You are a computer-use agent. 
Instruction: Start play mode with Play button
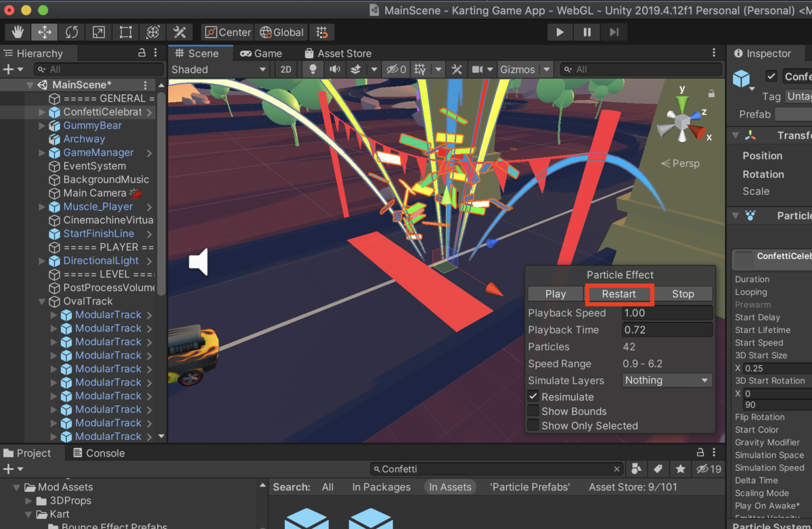[560, 32]
